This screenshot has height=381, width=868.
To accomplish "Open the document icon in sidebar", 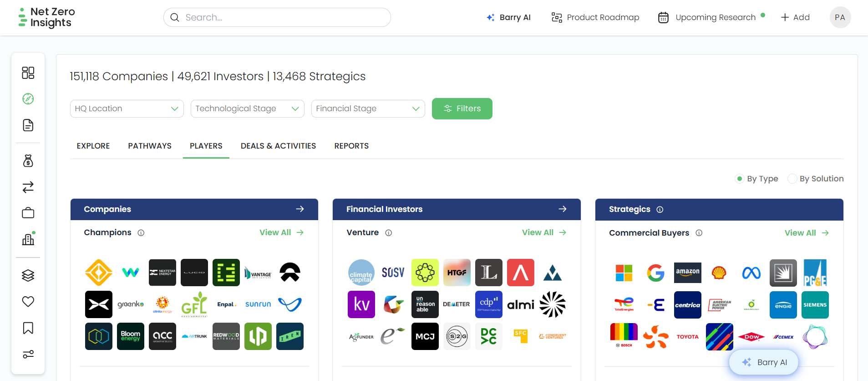I will coord(28,125).
